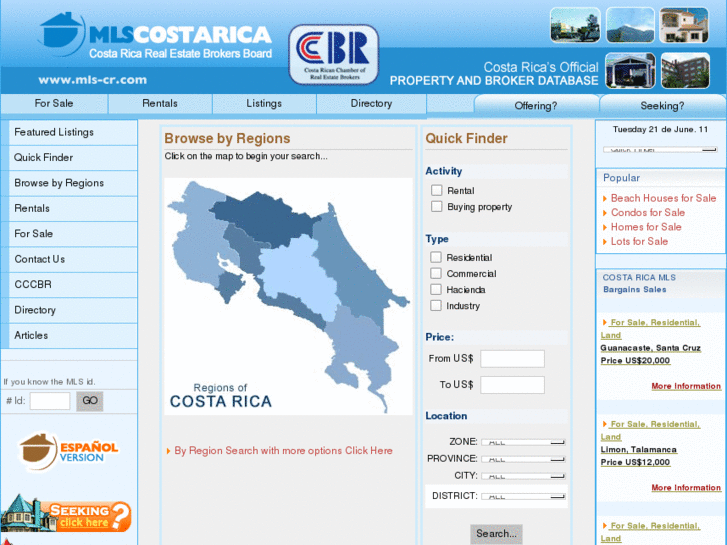Screen dimensions: 727x545
Task: Open Directory in the sidebar
Action: click(73, 310)
